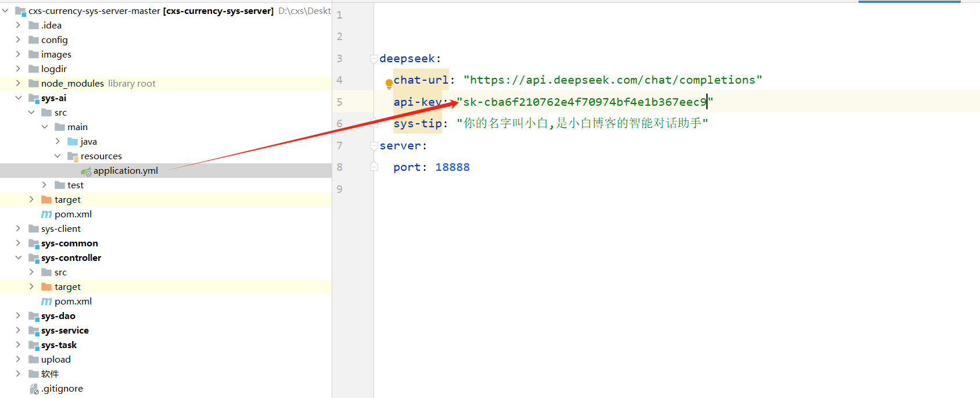Click the sys-service module icon
The width and height of the screenshot is (980, 398).
34,331
